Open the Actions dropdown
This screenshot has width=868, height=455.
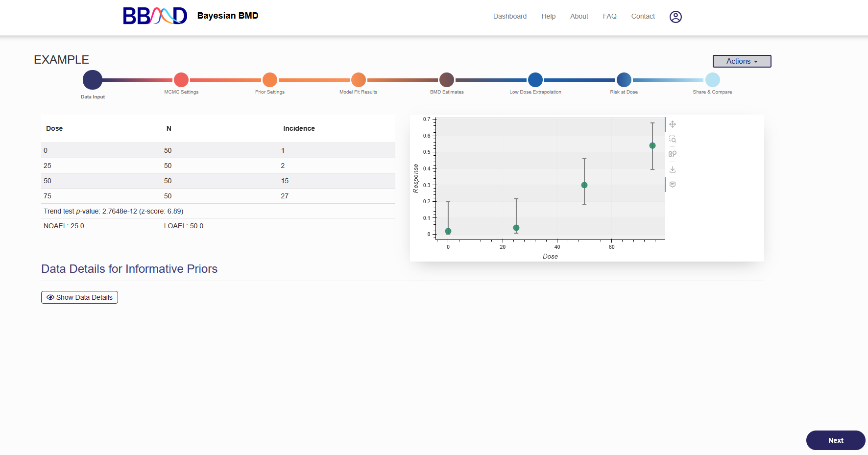pos(741,61)
